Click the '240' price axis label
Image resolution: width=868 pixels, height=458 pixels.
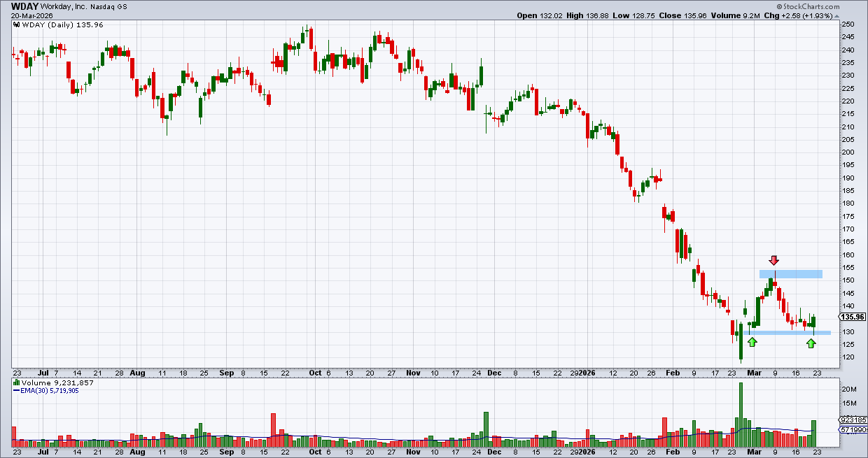(x=847, y=50)
